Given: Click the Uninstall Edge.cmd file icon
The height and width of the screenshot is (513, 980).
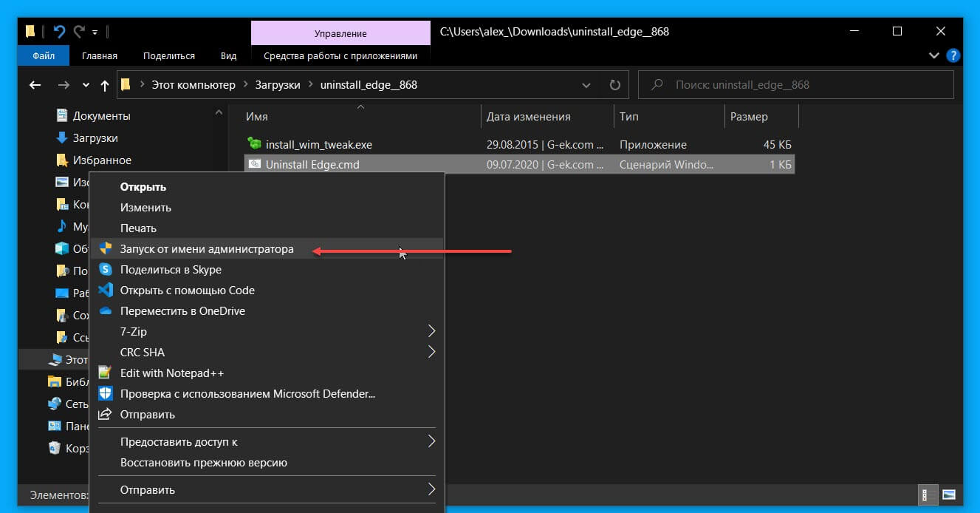Looking at the screenshot, I should (255, 164).
